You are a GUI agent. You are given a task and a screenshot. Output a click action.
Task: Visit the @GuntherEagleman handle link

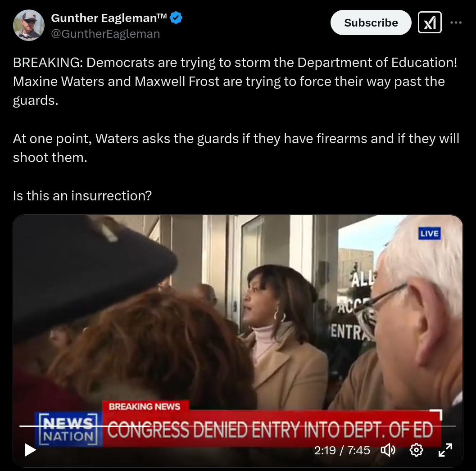[x=105, y=34]
